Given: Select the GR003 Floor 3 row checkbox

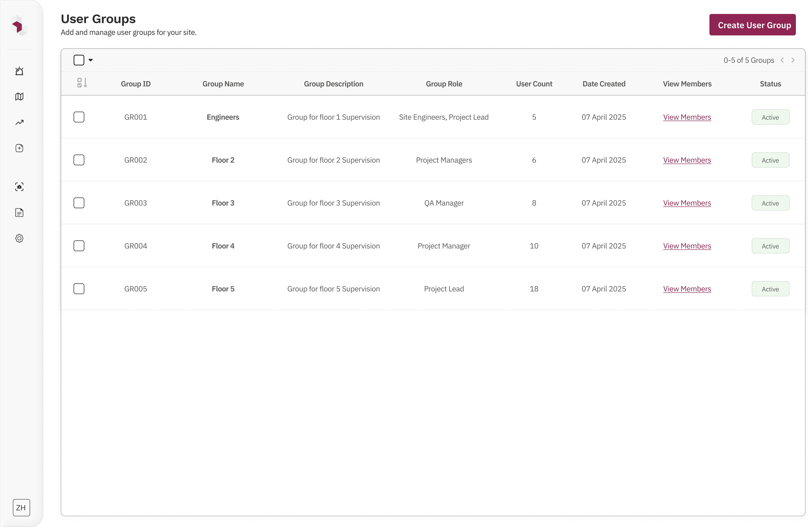Looking at the screenshot, I should click(79, 203).
